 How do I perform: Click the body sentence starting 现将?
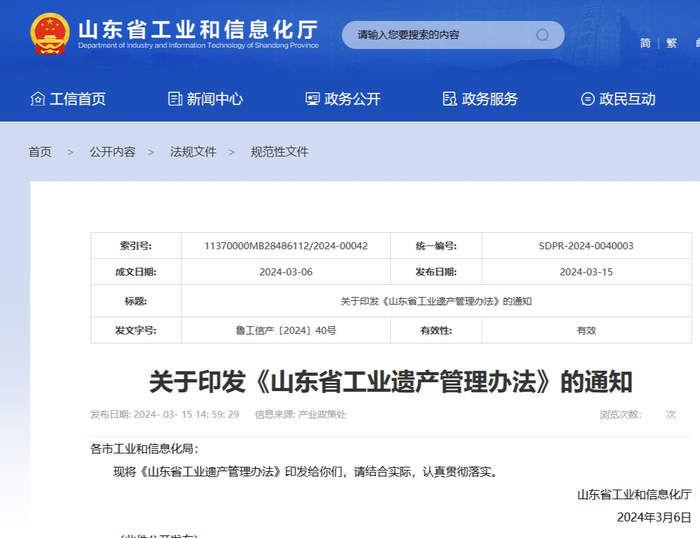[306, 471]
